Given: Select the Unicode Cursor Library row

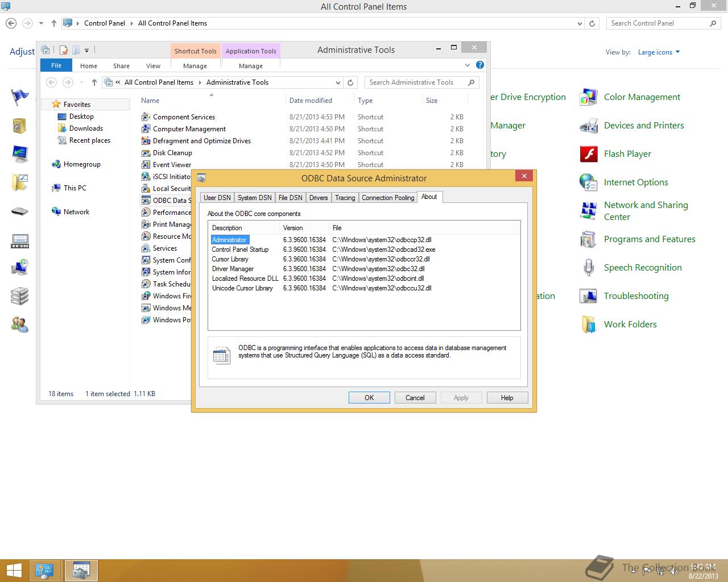Looking at the screenshot, I should (x=364, y=288).
